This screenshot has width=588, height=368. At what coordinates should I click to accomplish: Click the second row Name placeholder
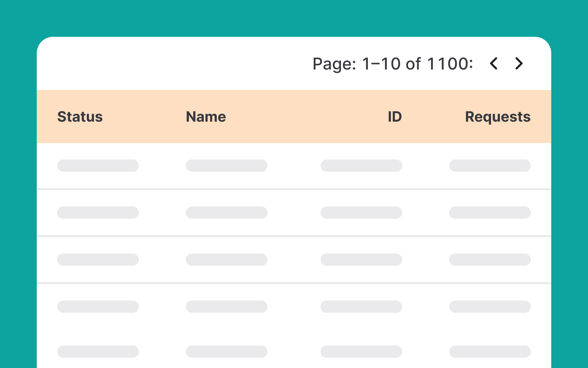(226, 212)
